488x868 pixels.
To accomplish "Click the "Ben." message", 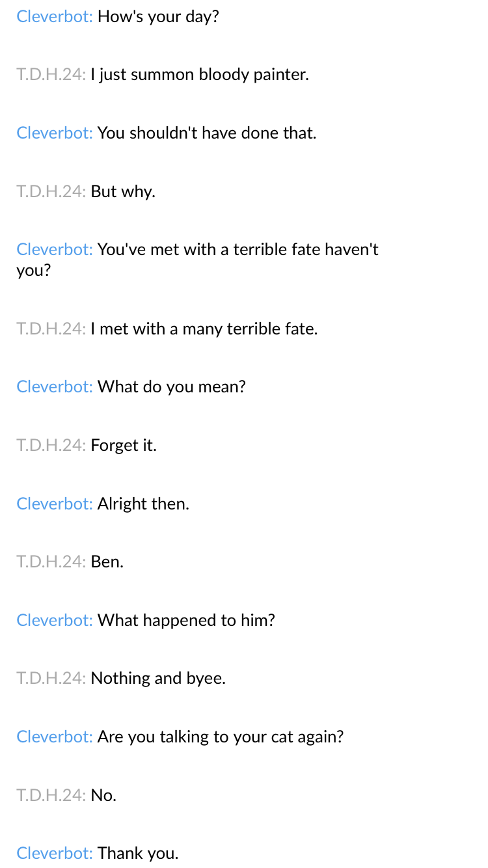I will point(107,562).
